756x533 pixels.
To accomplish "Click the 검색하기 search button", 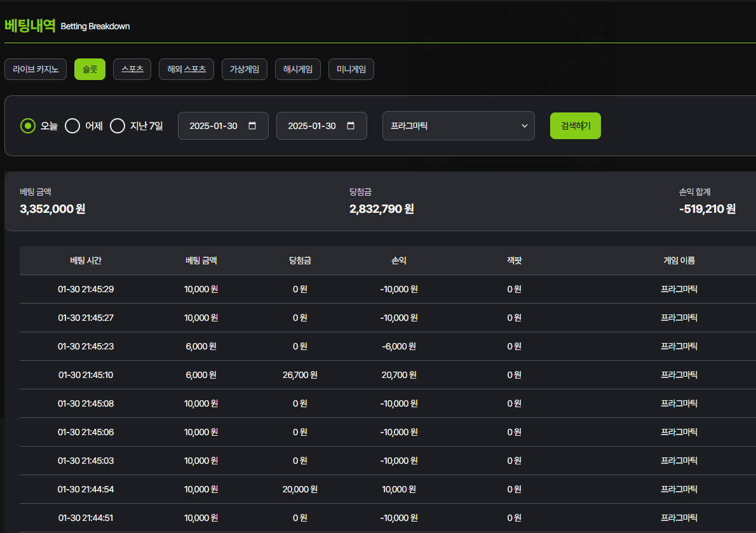I will click(x=575, y=126).
